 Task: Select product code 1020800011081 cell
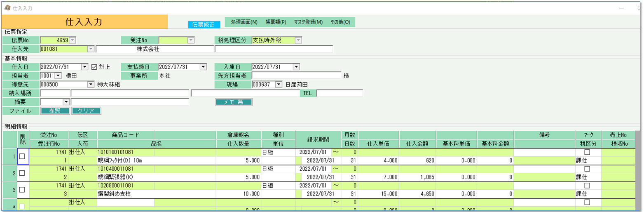[126, 186]
